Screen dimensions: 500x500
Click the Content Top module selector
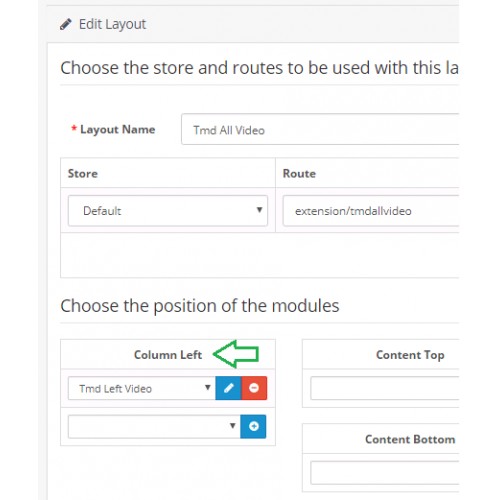(x=385, y=388)
